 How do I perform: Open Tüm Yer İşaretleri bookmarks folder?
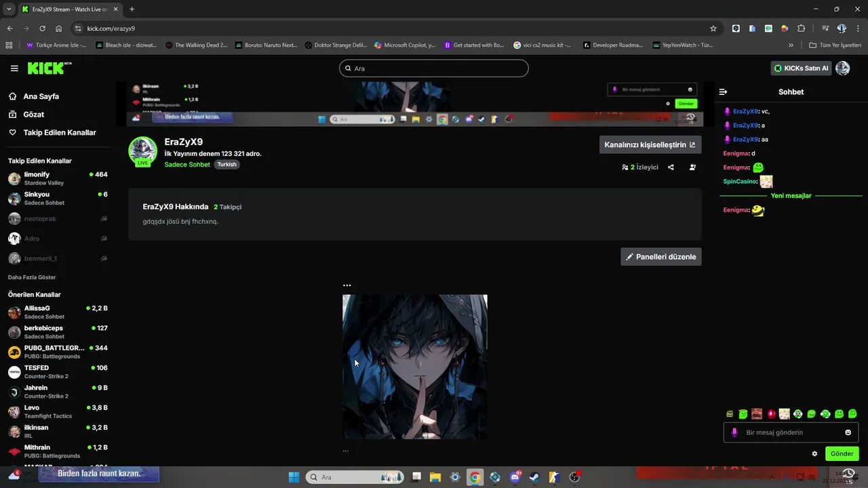(835, 45)
